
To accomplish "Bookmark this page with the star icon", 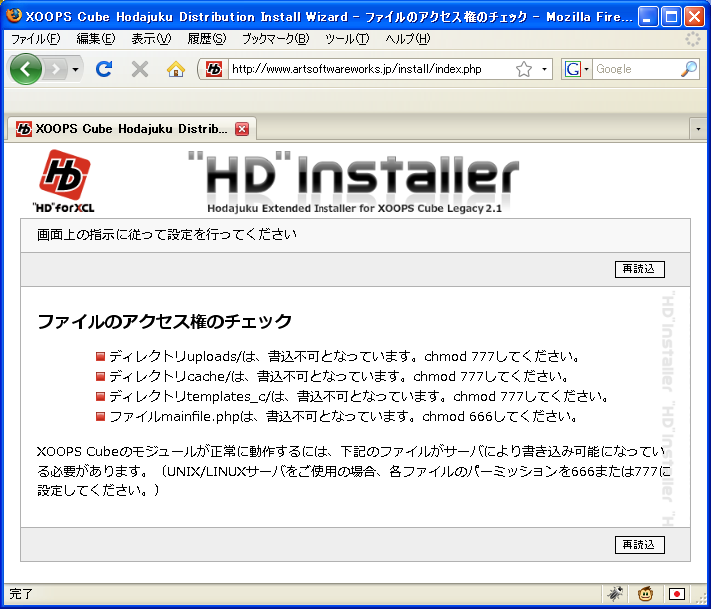I will point(524,69).
